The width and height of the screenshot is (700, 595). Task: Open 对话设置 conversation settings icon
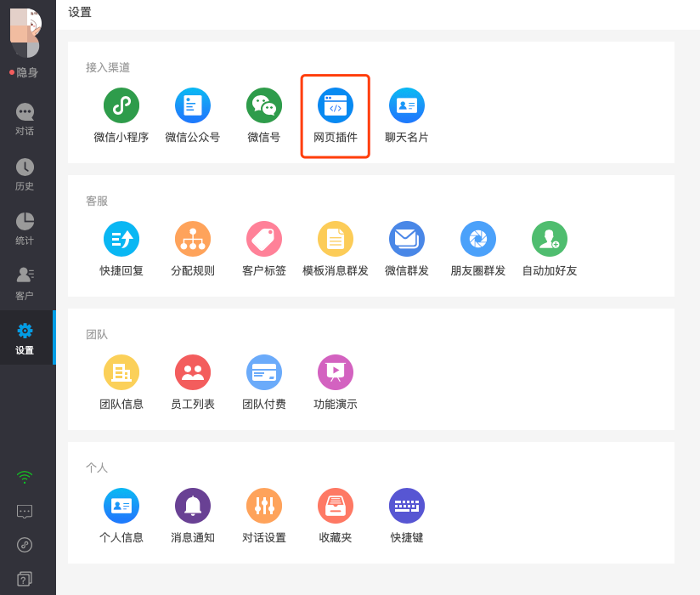(x=264, y=506)
